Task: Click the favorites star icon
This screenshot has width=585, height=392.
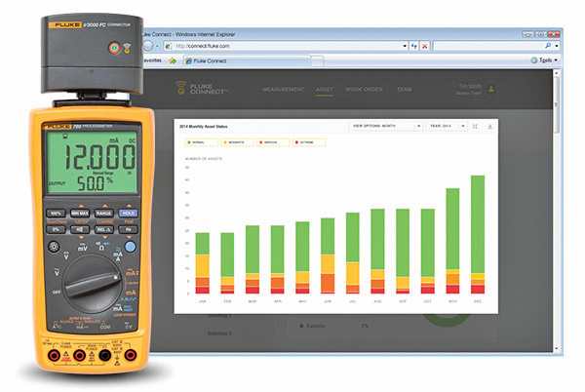Action: (x=173, y=60)
